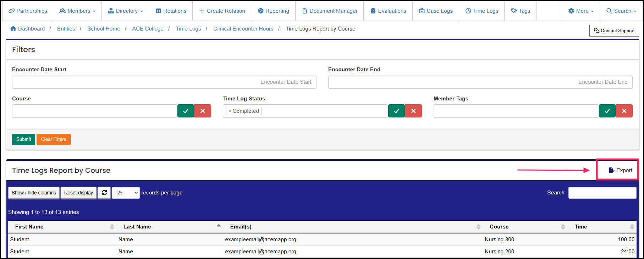Go to Dashboard breadcrumb link
Image resolution: width=644 pixels, height=259 pixels.
pos(28,29)
